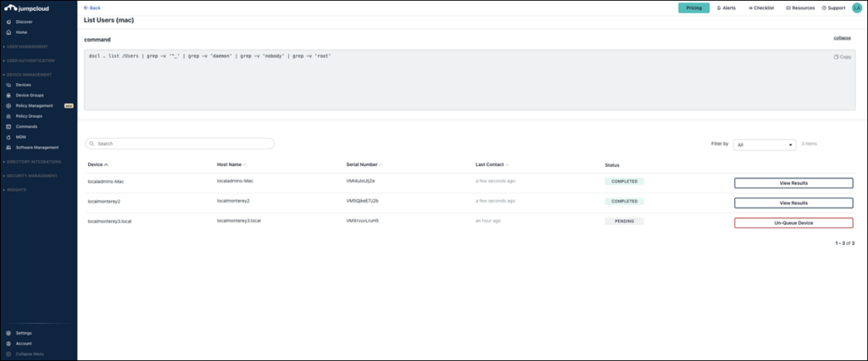Expand the Security Management section
Viewport: 868px width, 361px height.
[31, 175]
